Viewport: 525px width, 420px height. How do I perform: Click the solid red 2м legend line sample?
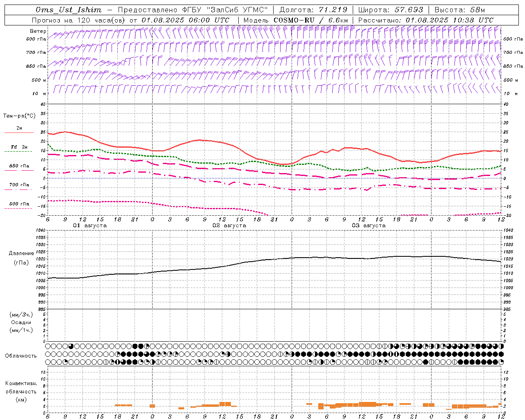19,133
